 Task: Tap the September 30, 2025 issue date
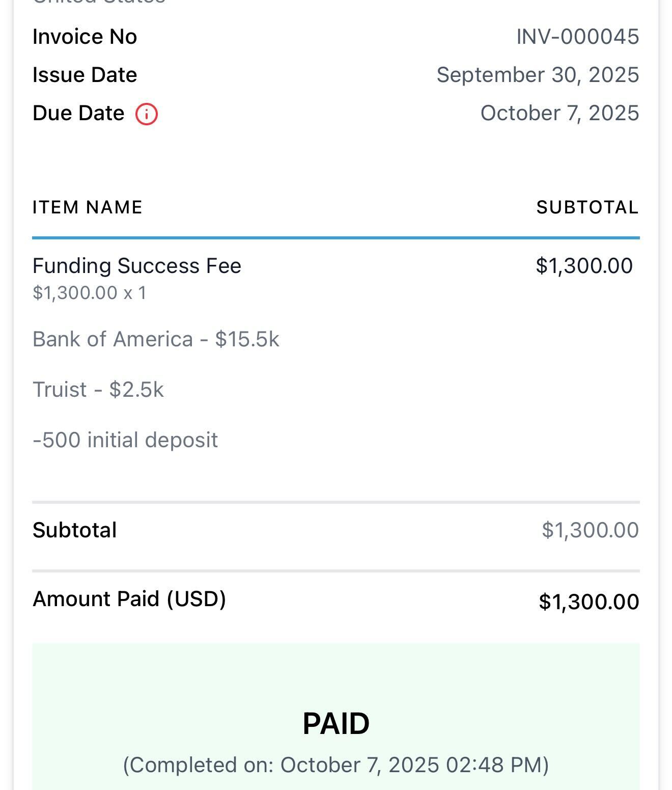click(538, 75)
